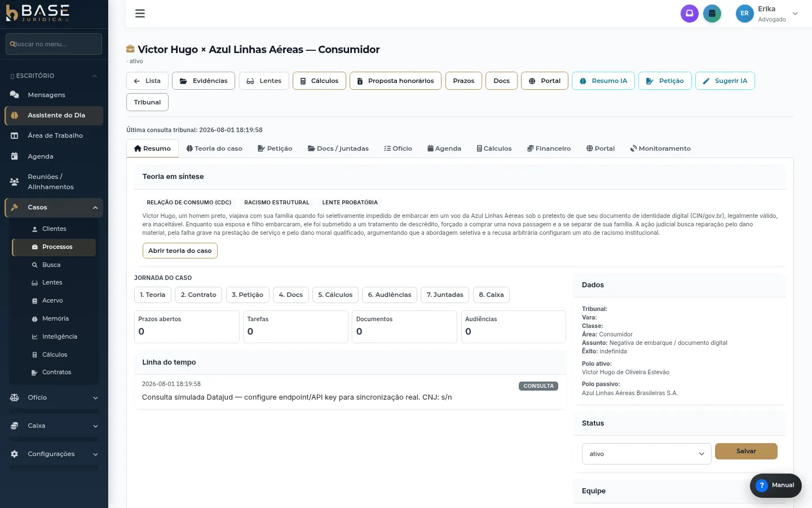Switch to the Docs / juntadas tab
812x508 pixels.
coord(338,148)
